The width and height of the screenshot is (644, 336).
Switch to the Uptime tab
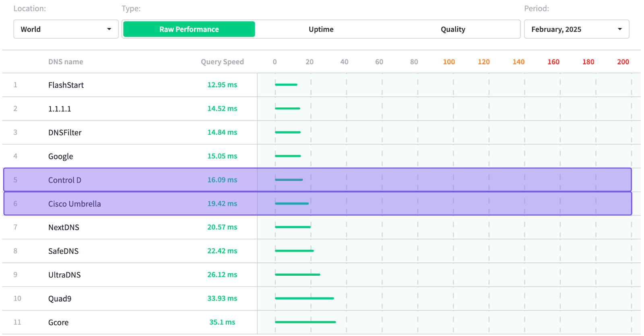click(321, 29)
